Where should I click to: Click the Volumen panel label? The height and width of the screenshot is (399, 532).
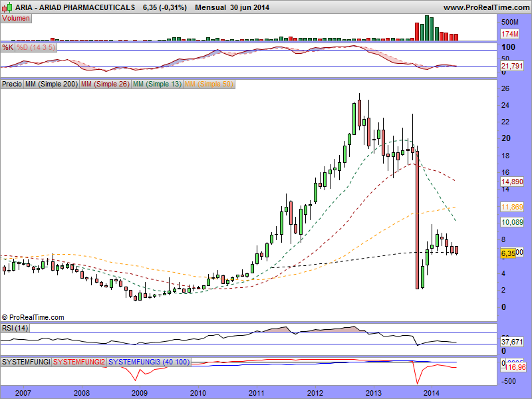click(x=16, y=19)
